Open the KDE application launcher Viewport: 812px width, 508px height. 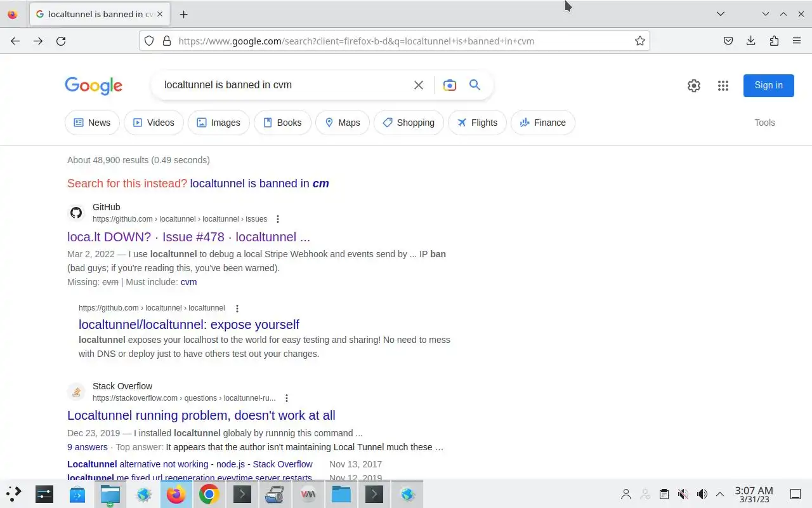coord(13,494)
